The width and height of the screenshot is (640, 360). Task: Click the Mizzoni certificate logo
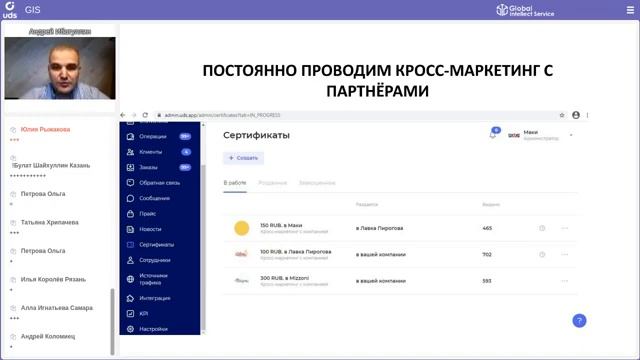(242, 281)
